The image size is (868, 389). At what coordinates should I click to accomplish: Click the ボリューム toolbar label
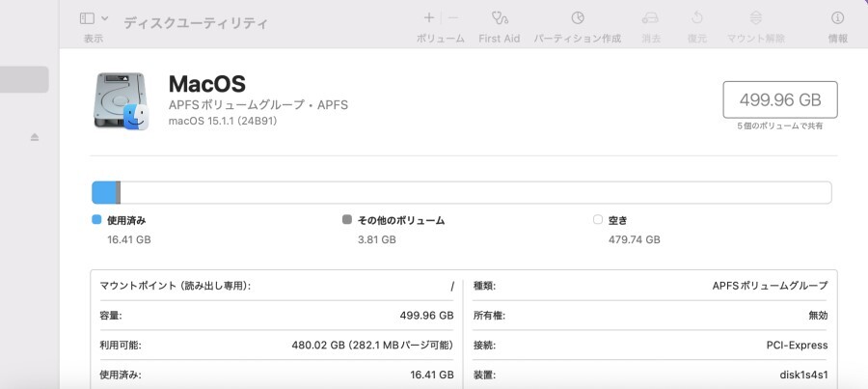440,39
